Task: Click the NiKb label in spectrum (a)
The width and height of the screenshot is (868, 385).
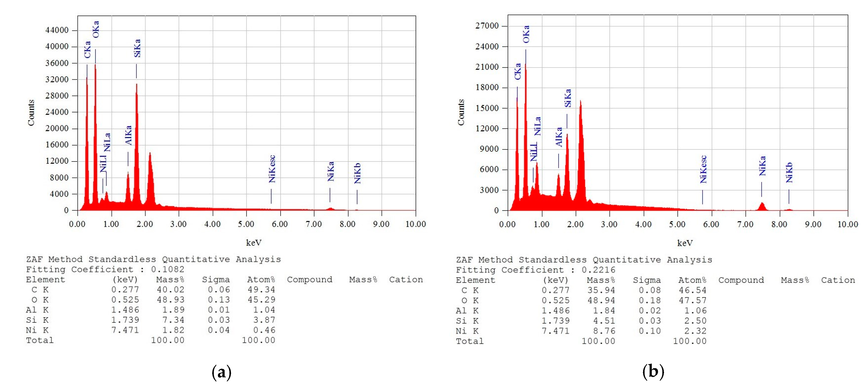Action: point(357,173)
